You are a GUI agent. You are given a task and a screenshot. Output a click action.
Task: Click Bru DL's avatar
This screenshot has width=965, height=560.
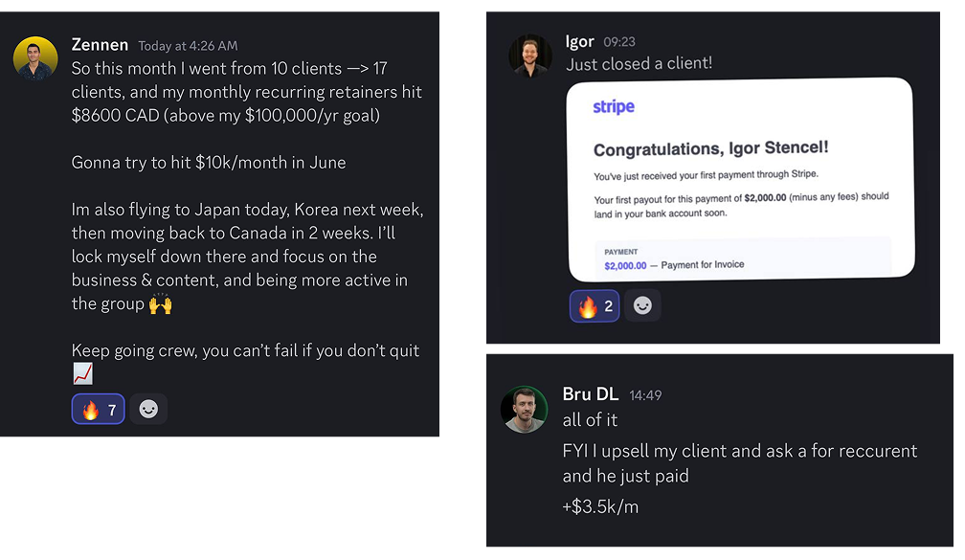(524, 410)
